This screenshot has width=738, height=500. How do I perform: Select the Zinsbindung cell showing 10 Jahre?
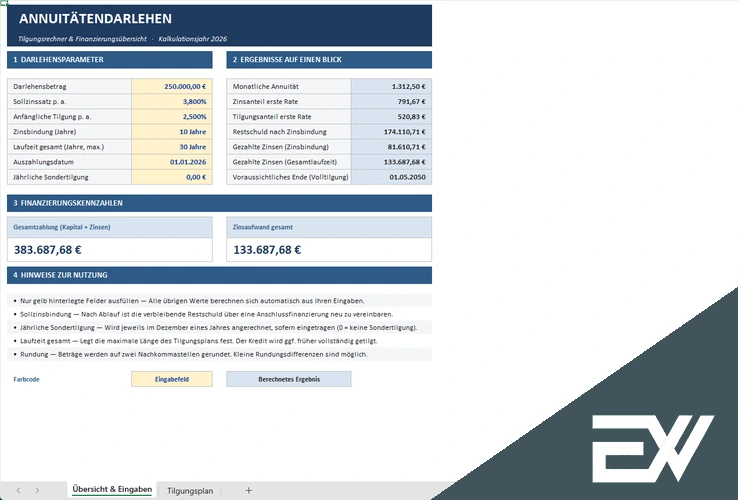click(172, 131)
